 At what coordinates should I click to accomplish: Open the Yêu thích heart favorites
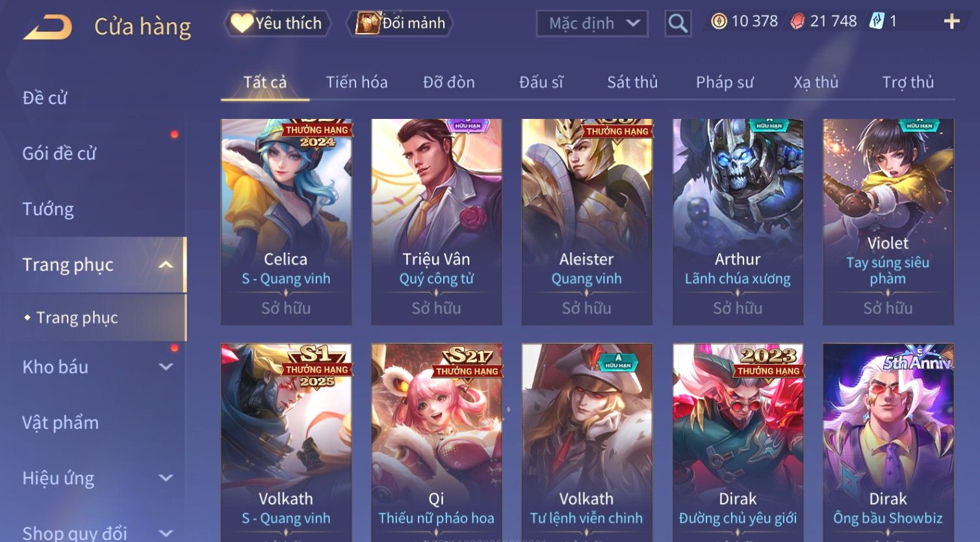point(277,23)
